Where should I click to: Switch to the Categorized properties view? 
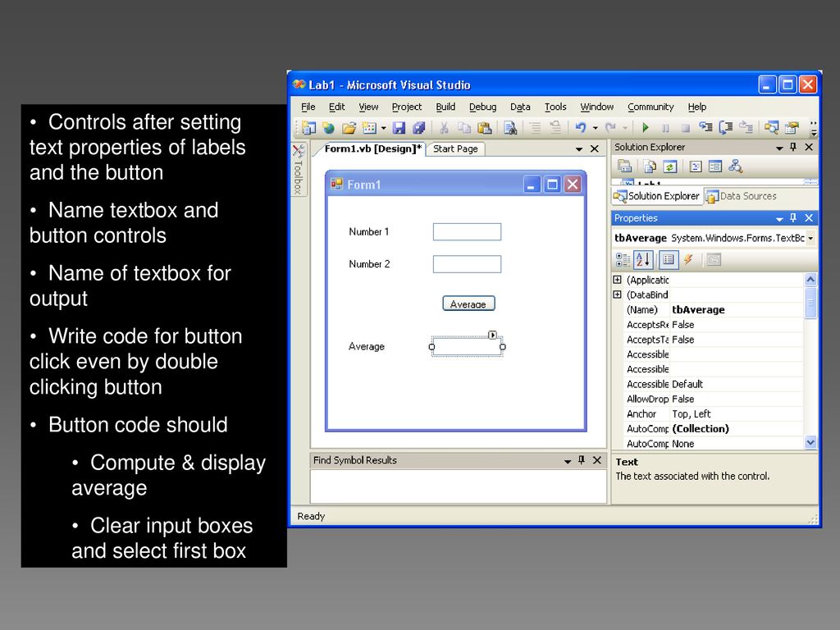click(623, 260)
